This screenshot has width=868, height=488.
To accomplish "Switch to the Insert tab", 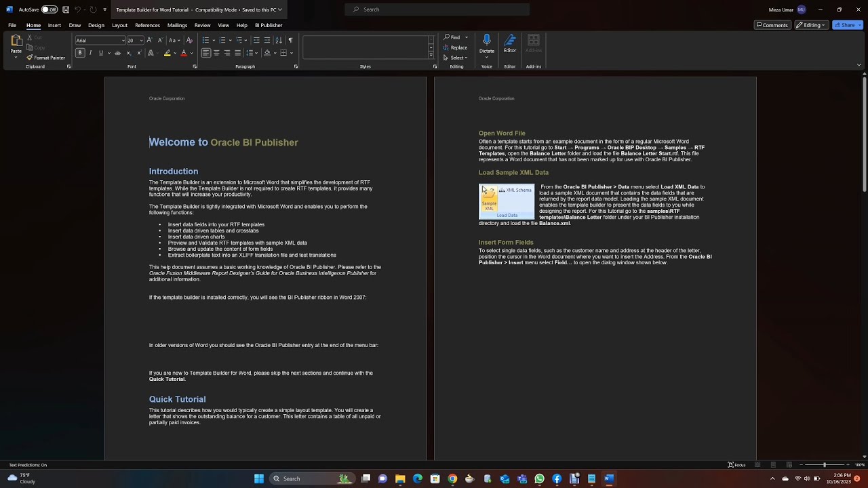I will [54, 25].
